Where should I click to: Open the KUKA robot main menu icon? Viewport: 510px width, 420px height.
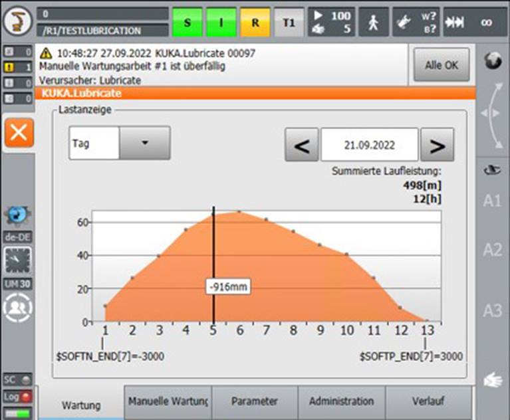17,21
